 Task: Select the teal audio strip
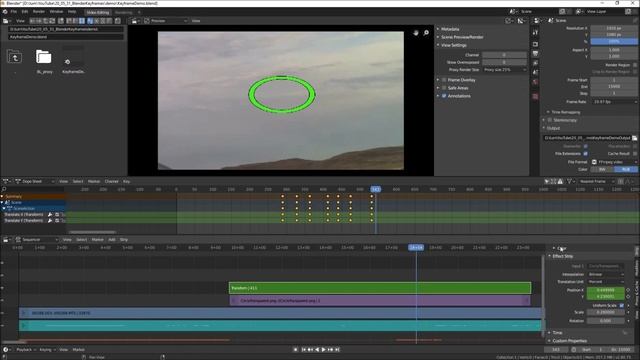coord(280,325)
